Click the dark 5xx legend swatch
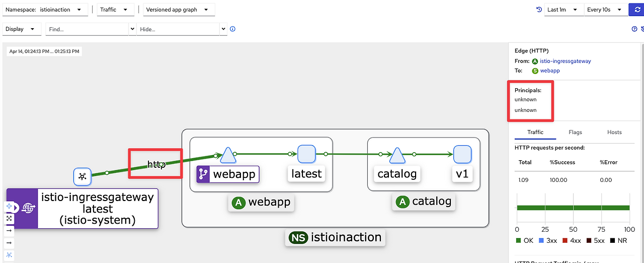 pyautogui.click(x=589, y=241)
